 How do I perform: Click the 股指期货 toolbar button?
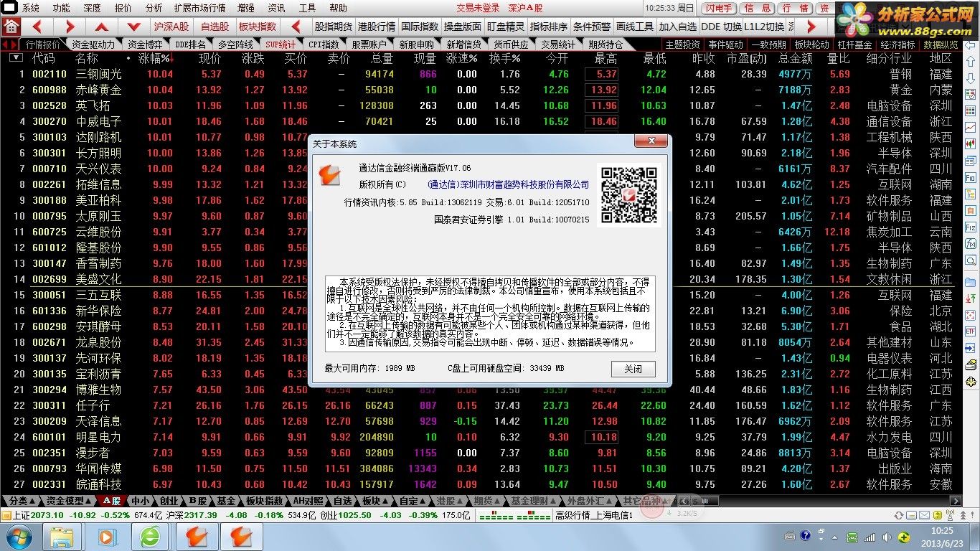coord(334,27)
